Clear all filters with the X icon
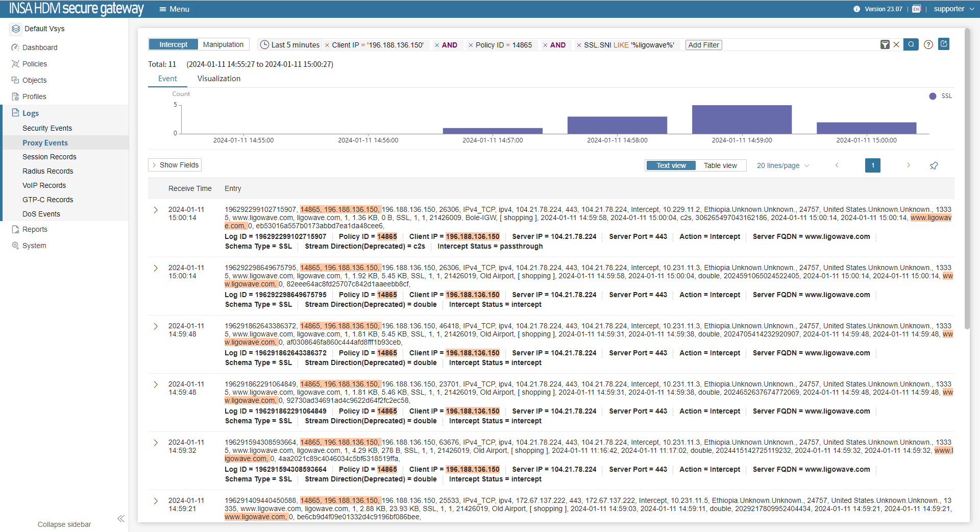This screenshot has height=532, width=980. (896, 45)
